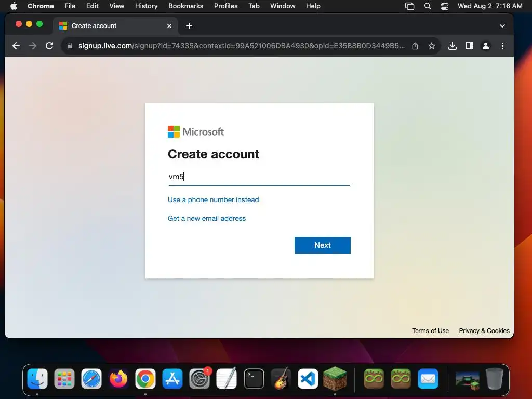Open Terminal from the Dock
The width and height of the screenshot is (532, 399).
click(254, 379)
